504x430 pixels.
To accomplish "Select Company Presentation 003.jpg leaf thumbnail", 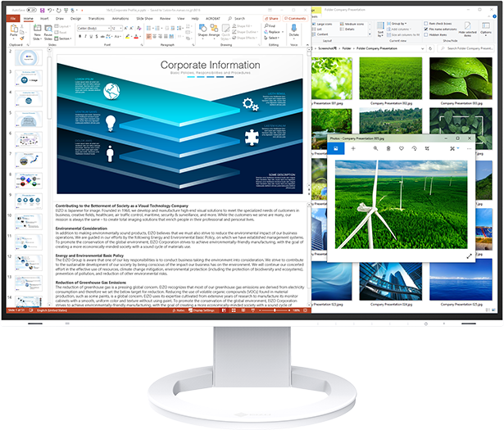I will click(461, 79).
